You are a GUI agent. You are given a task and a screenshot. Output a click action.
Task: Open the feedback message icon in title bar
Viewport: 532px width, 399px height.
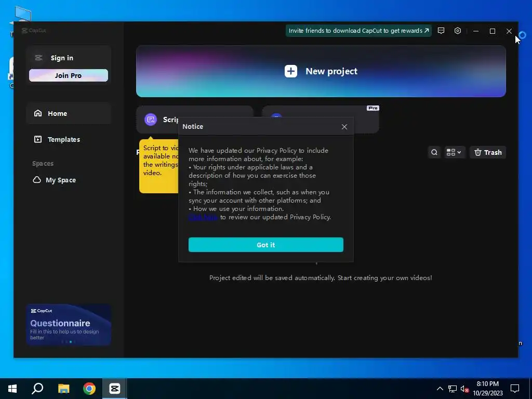click(441, 31)
